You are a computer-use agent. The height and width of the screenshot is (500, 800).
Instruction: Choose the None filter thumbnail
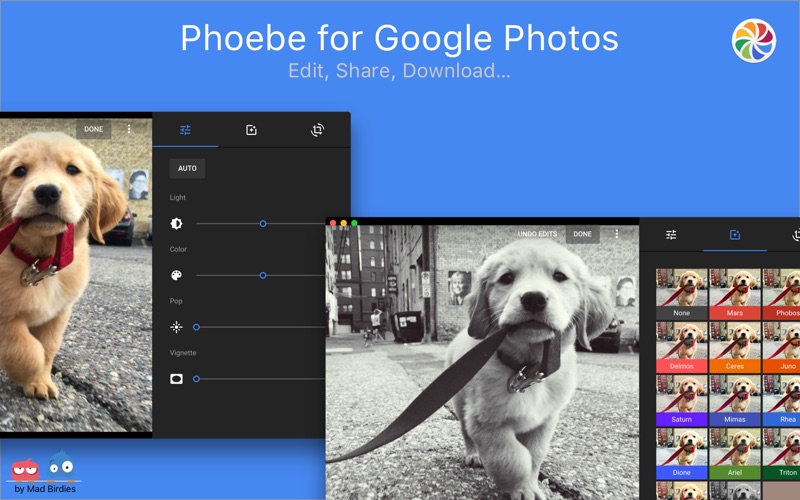click(x=681, y=294)
